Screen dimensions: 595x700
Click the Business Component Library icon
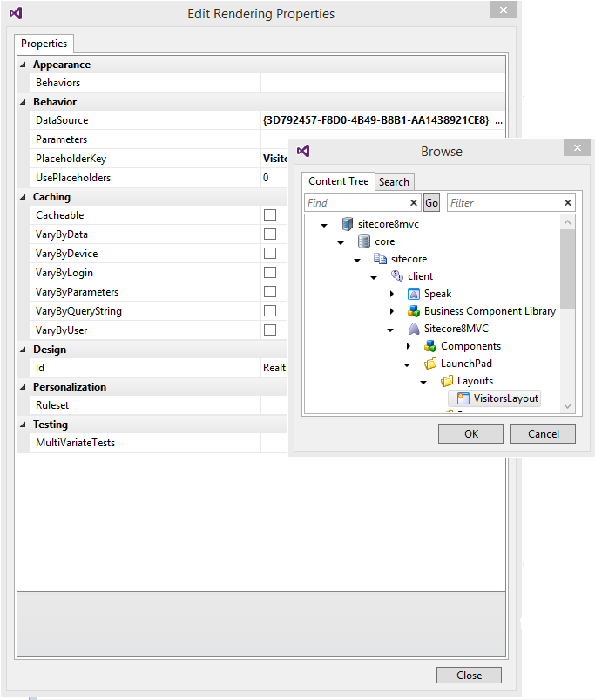[414, 311]
